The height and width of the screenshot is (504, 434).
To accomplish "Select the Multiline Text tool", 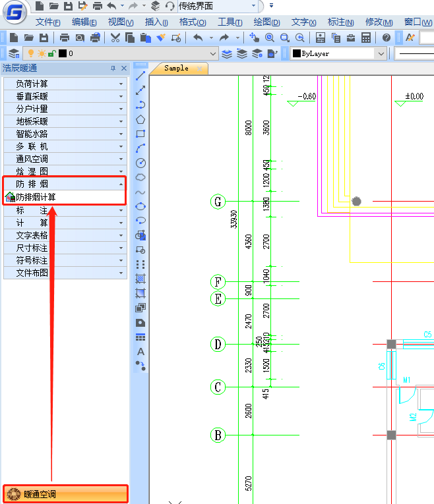I will point(140,351).
